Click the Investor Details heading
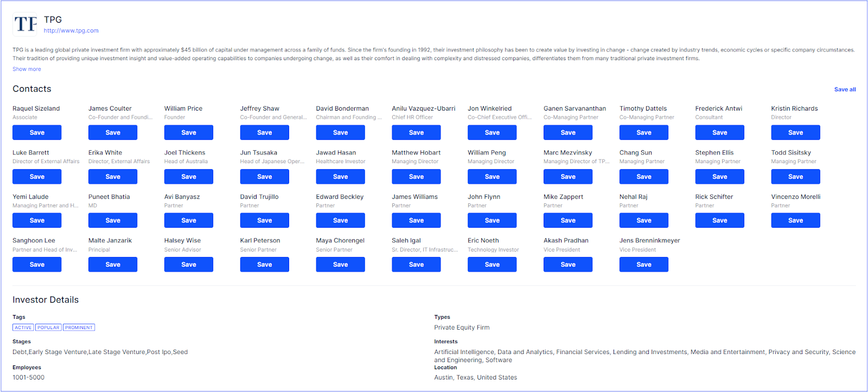The width and height of the screenshot is (868, 392). [46, 300]
